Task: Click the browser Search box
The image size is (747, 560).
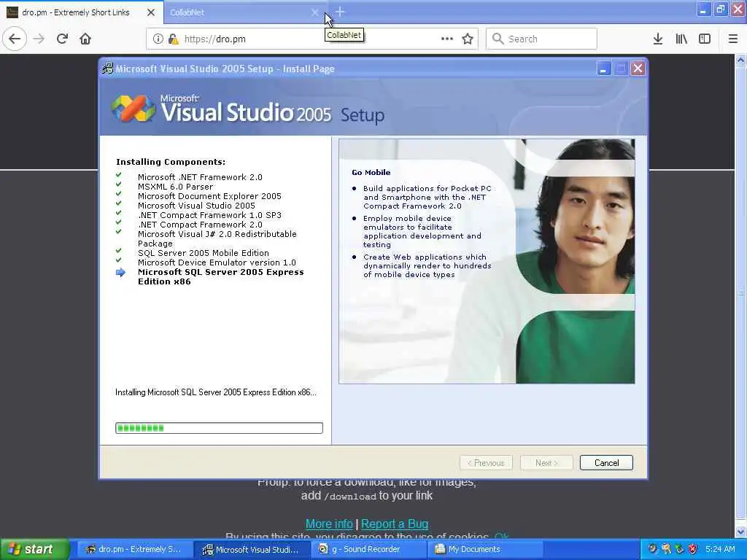Action: coord(542,39)
